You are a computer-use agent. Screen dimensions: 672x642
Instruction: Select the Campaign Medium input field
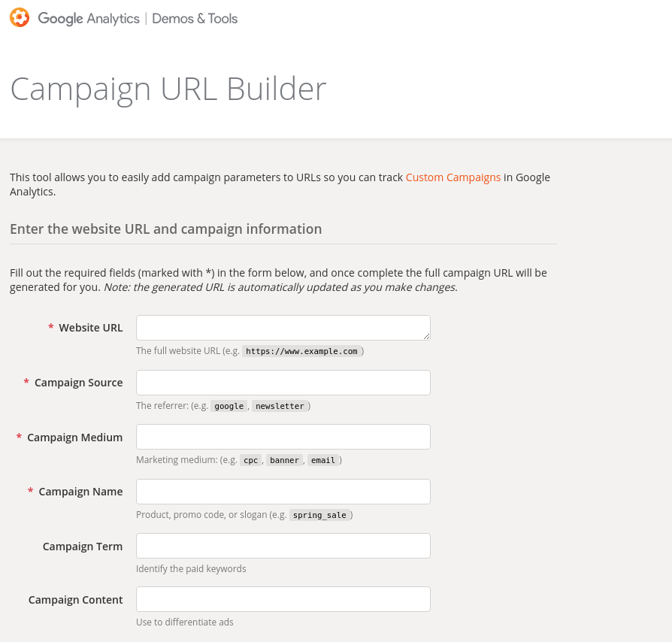[283, 437]
